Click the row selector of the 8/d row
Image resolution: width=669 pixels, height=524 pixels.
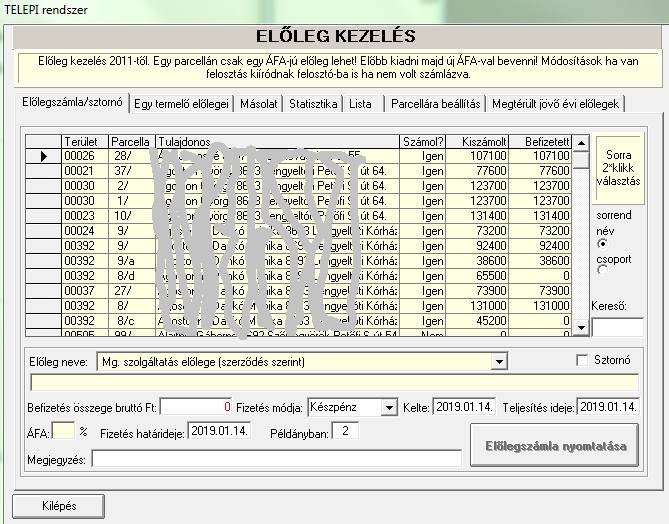[44, 276]
